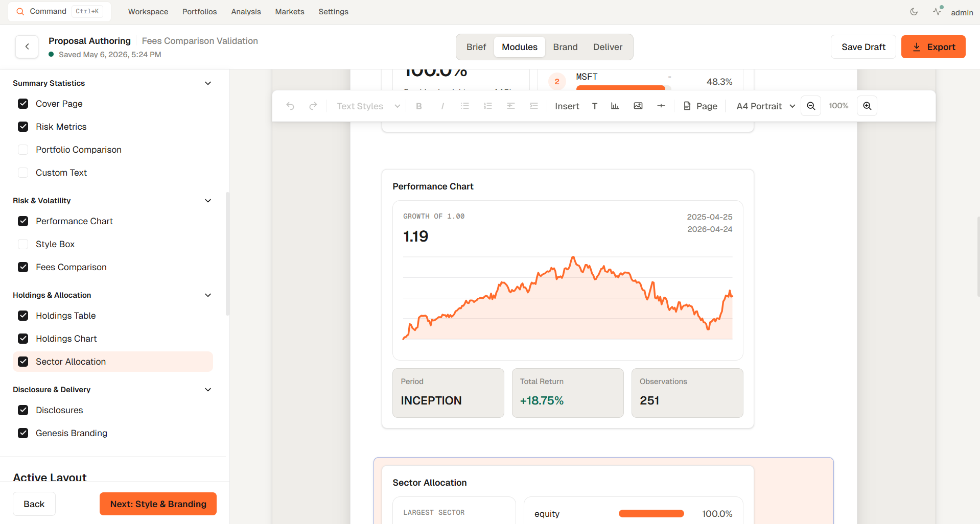Uncheck the Holdings Chart module
980x524 pixels.
(23, 339)
